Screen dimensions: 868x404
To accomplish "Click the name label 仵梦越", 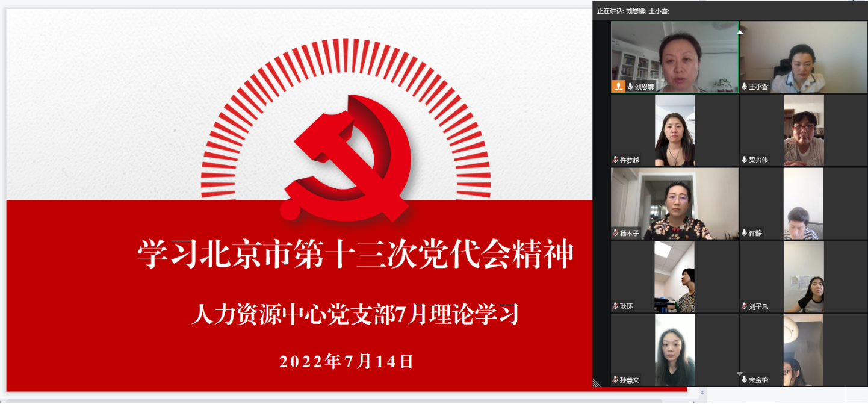I will [x=630, y=160].
